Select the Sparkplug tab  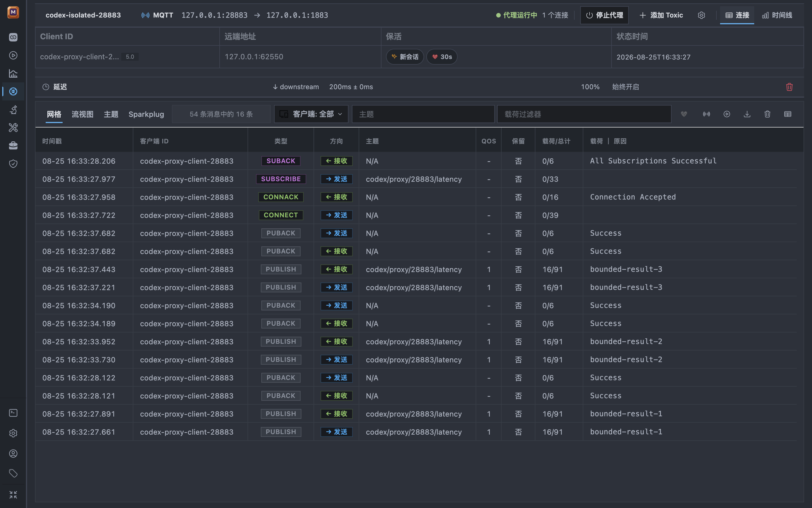pyautogui.click(x=146, y=114)
